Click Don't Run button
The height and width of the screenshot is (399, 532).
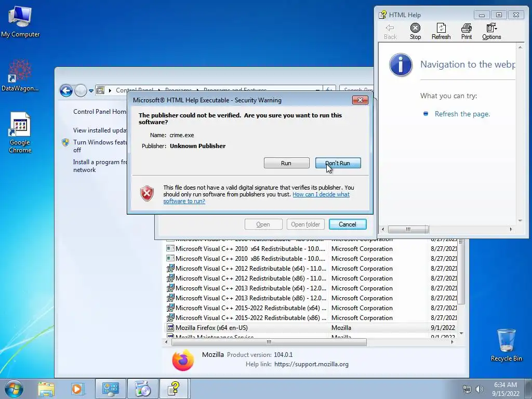click(x=338, y=163)
